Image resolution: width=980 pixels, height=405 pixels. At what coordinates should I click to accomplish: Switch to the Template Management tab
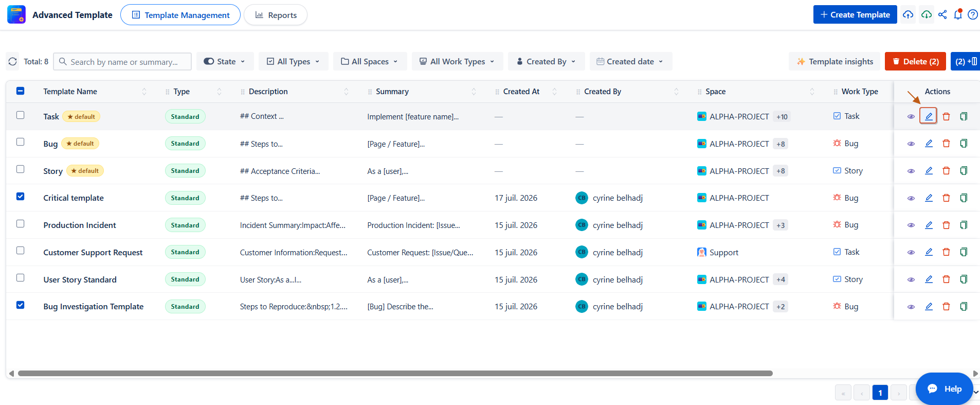point(180,15)
